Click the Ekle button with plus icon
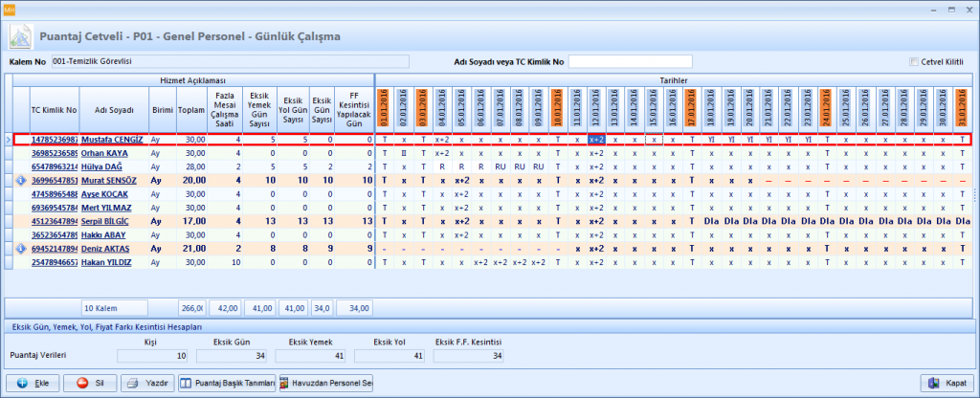 click(33, 383)
